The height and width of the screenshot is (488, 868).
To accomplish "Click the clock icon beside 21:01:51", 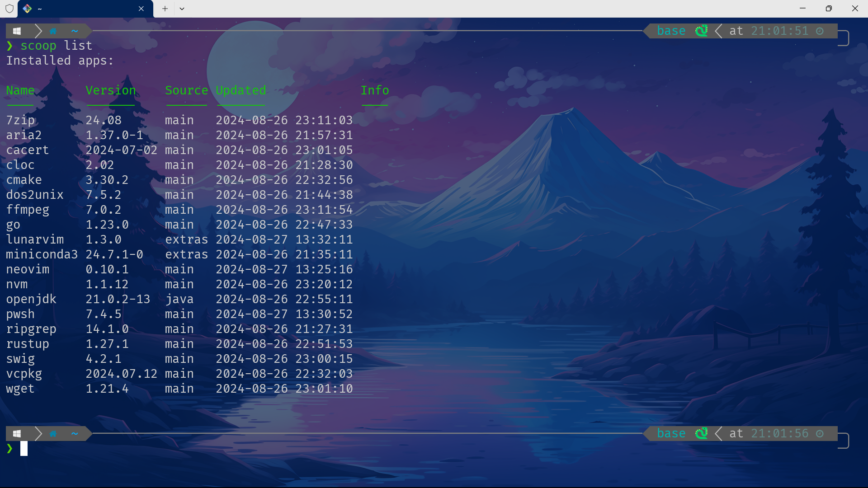I will 820,31.
